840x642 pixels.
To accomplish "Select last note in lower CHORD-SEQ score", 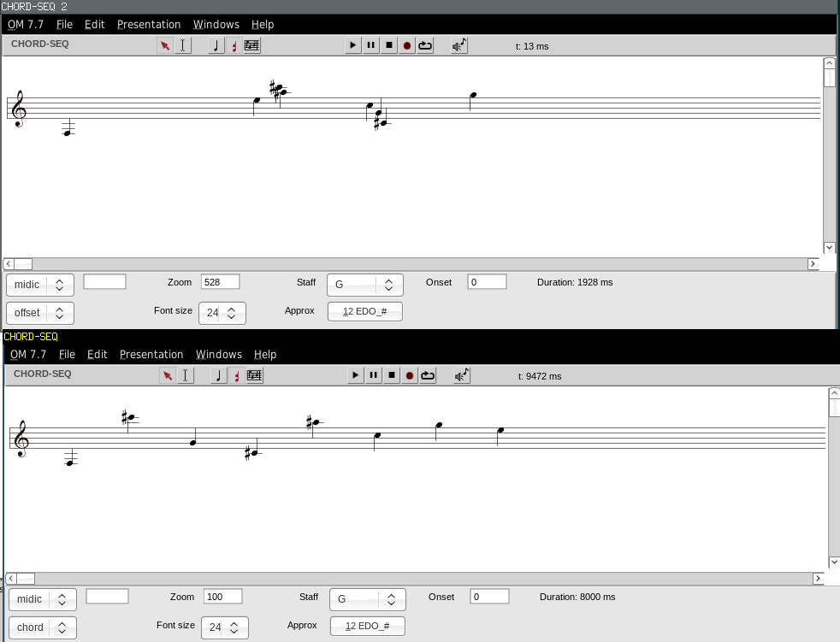I will [501, 430].
